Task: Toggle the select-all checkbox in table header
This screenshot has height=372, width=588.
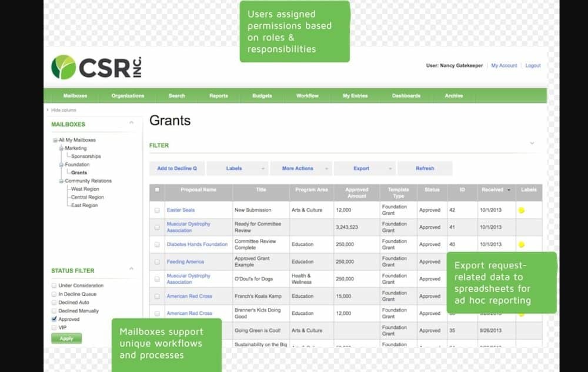Action: (156, 190)
